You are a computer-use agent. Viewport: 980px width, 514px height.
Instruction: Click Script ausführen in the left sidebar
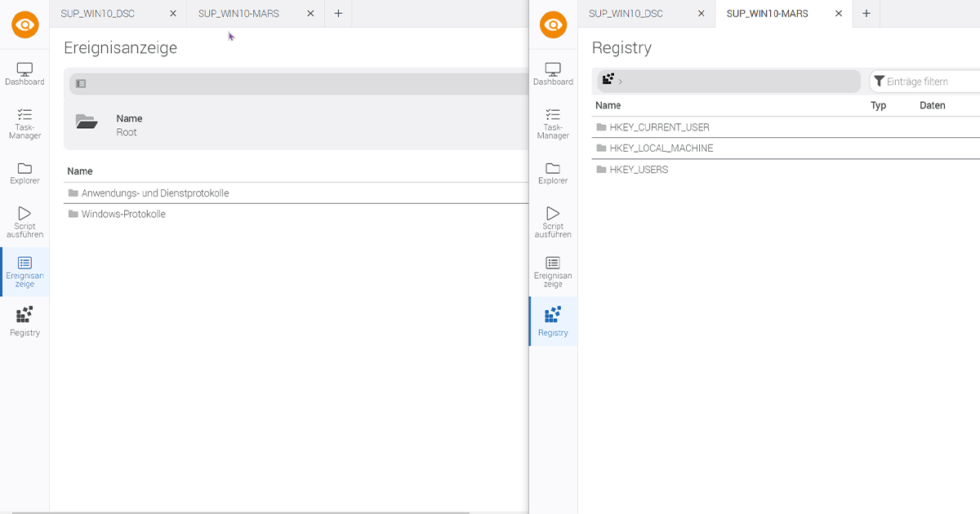[24, 222]
